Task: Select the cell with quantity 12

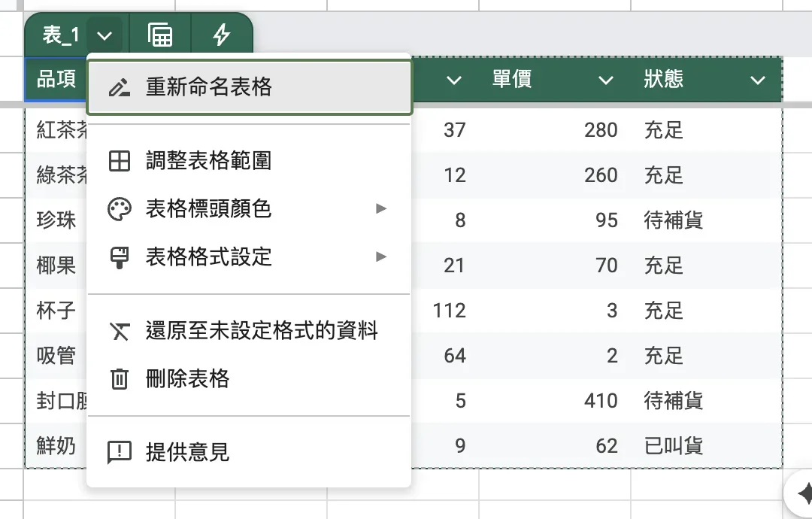Action: click(x=445, y=175)
